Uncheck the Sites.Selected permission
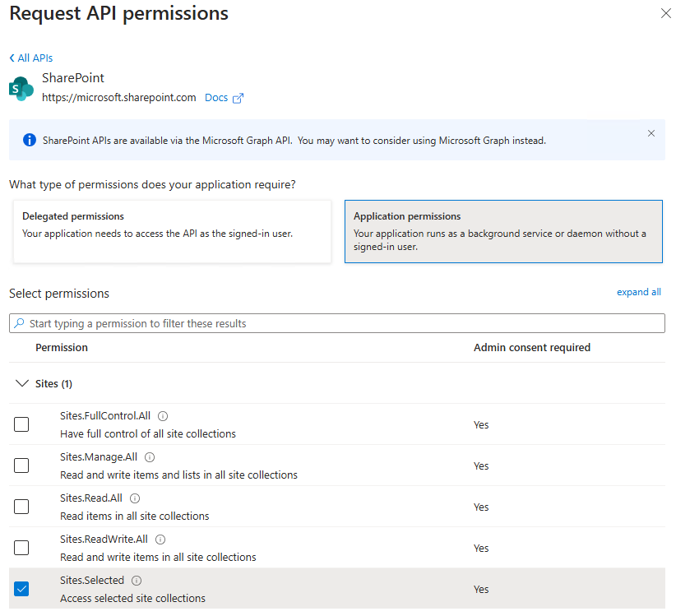This screenshot has height=616, width=676. click(21, 589)
